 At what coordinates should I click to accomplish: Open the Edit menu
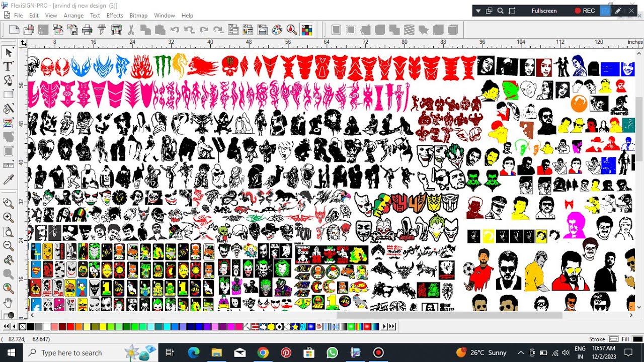(34, 16)
